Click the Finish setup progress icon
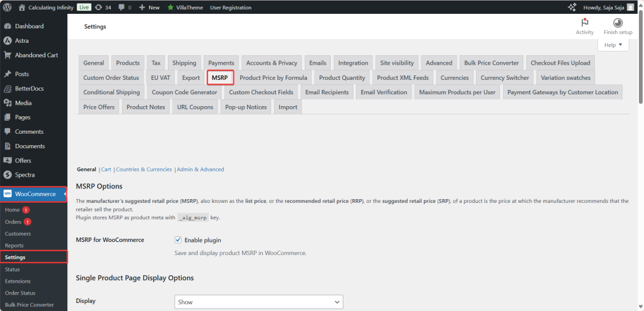This screenshot has height=311, width=644. 618,23
